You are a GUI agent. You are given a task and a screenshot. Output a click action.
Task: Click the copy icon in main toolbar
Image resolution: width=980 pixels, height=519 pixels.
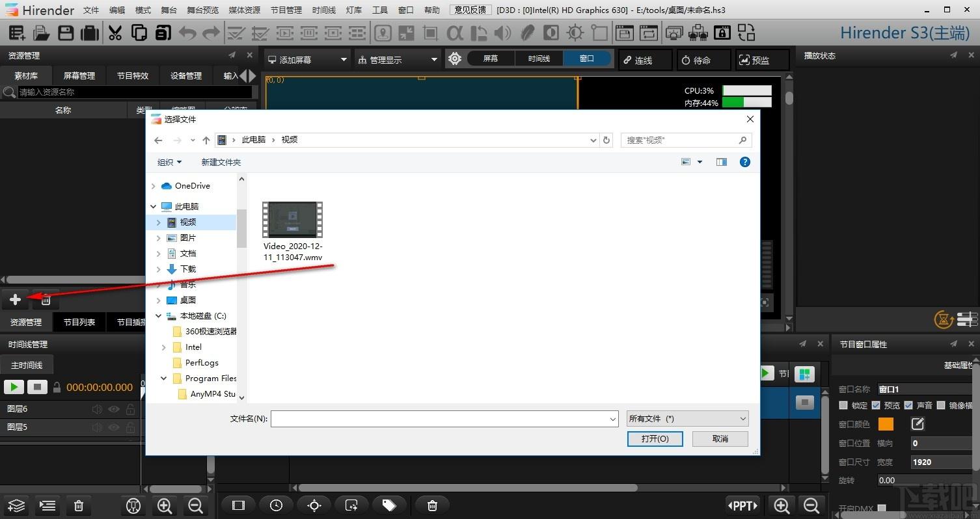139,33
